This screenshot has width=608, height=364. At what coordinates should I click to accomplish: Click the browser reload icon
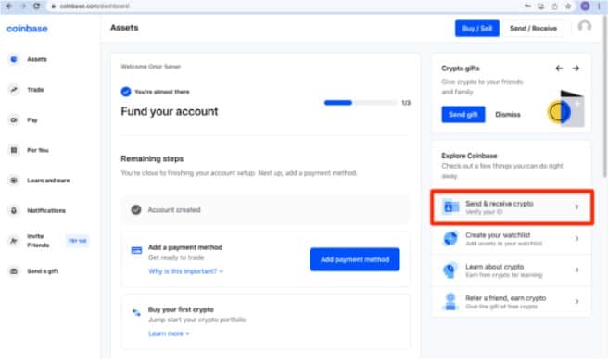tap(36, 6)
